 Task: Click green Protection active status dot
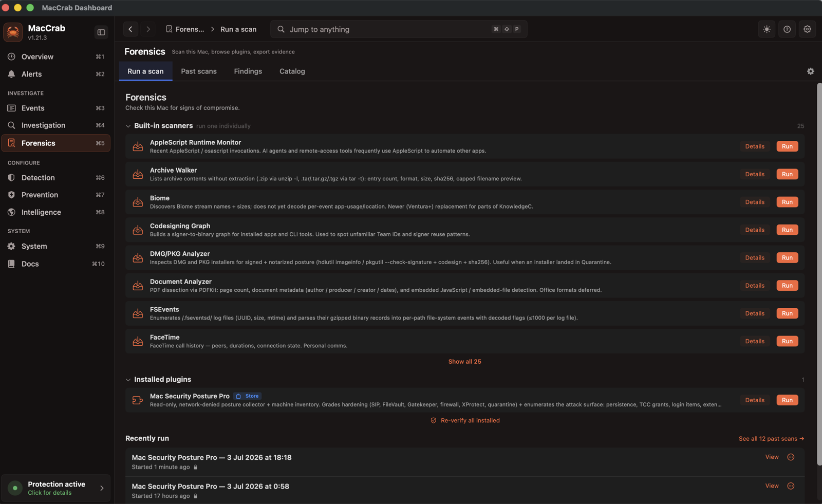coord(15,488)
